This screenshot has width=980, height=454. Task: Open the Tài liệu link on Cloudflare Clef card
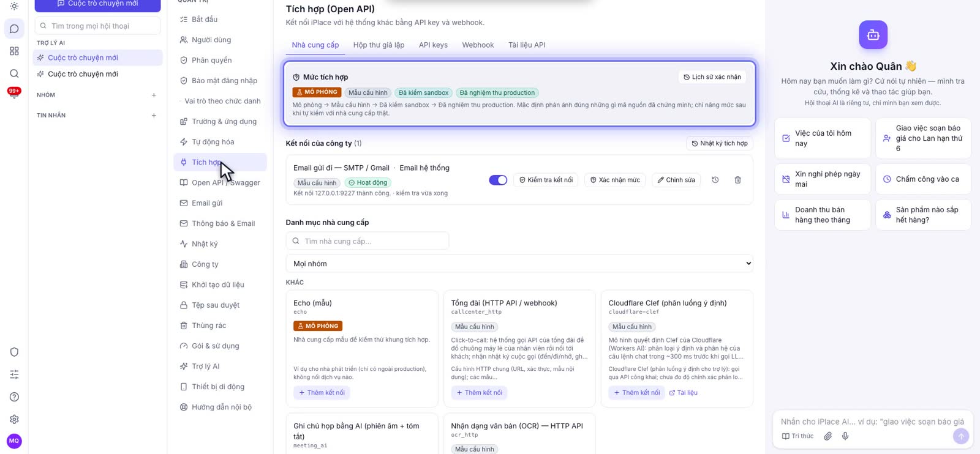pos(683,393)
